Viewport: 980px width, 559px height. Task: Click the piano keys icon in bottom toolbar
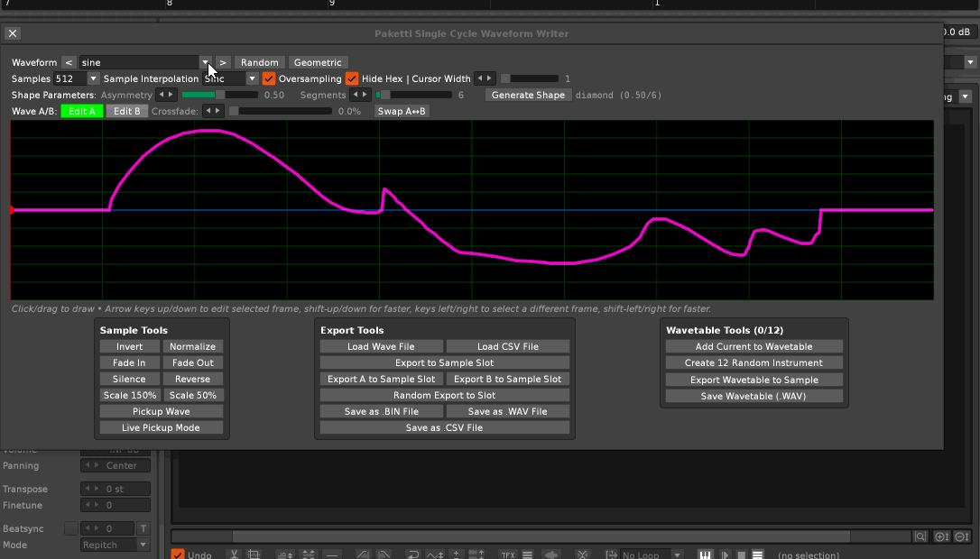click(x=705, y=554)
